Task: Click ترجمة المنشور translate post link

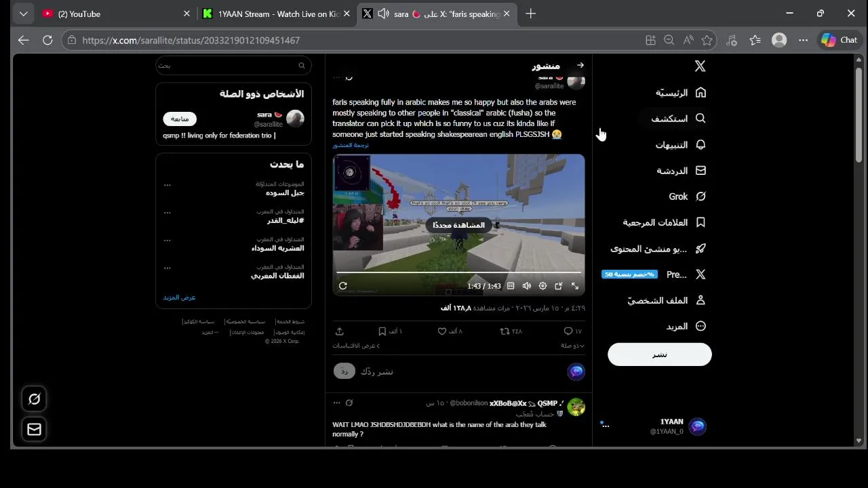Action: tap(351, 145)
